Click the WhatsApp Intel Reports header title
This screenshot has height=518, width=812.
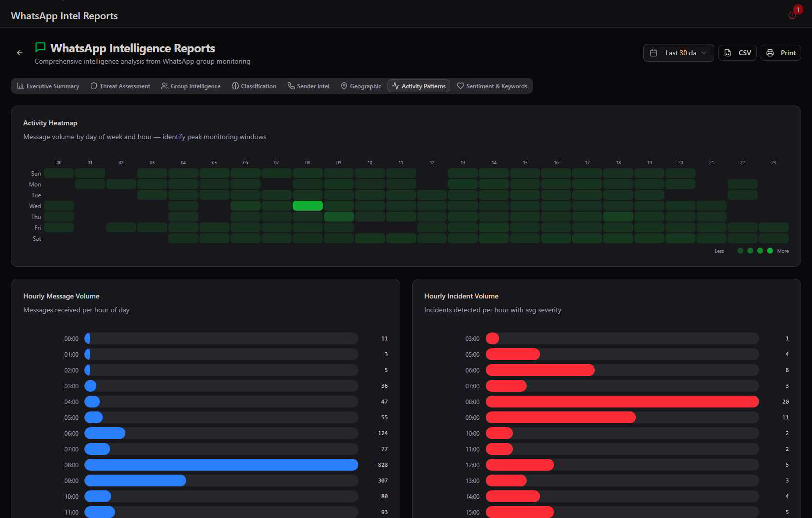click(64, 16)
